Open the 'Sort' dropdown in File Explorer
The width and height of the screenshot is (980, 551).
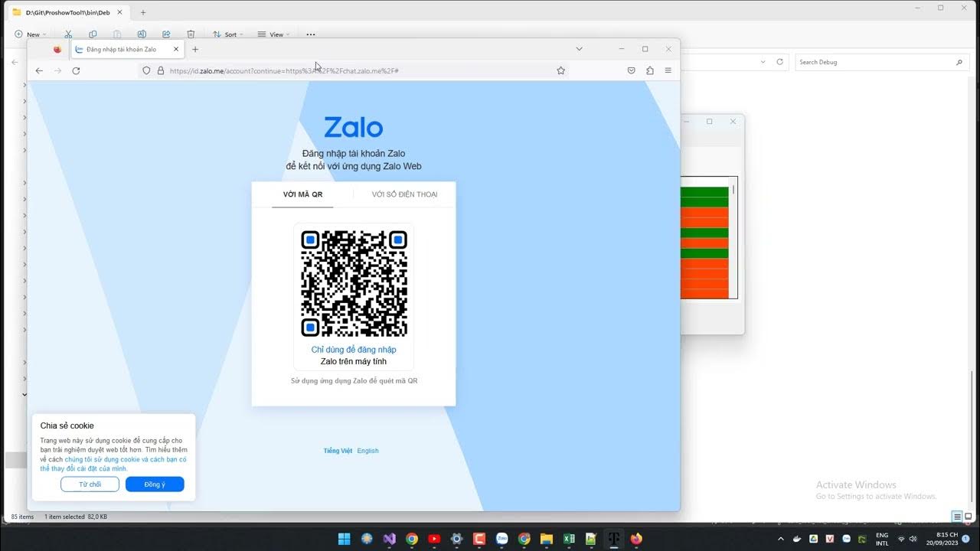click(227, 34)
